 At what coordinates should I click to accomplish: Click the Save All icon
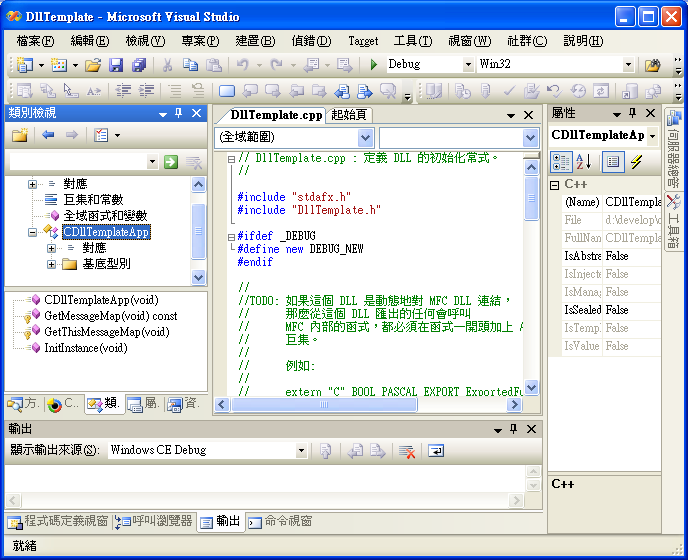pyautogui.click(x=139, y=65)
